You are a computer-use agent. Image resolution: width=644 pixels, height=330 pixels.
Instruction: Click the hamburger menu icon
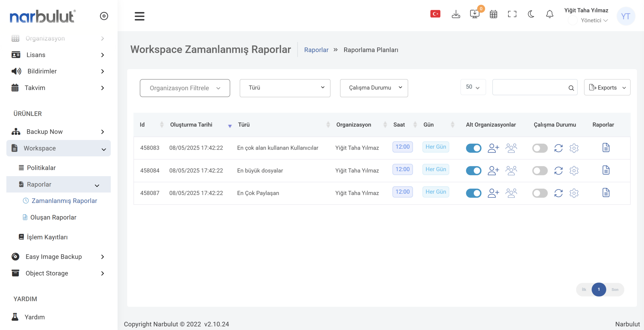[x=139, y=16]
